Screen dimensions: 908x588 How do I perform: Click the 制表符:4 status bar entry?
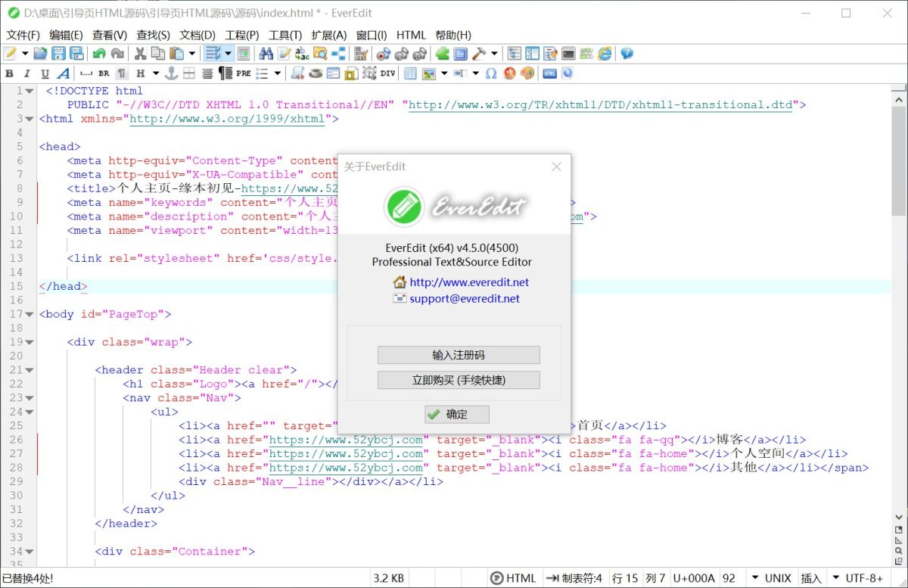[x=574, y=578]
